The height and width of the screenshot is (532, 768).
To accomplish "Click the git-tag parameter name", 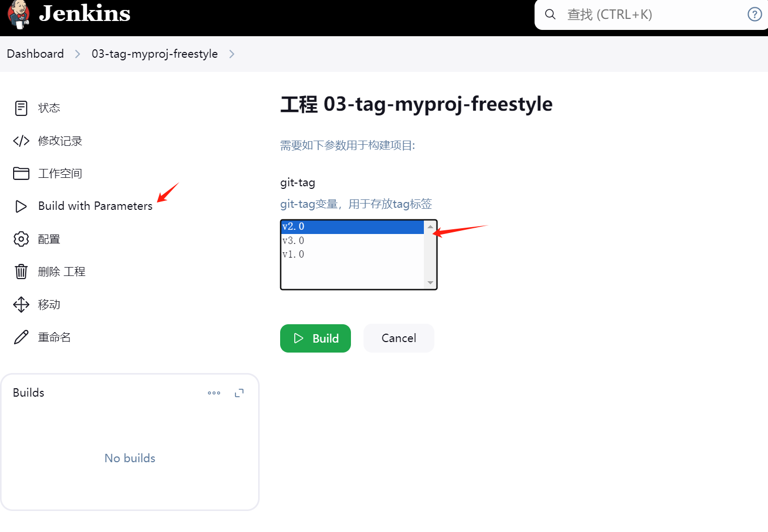I will [297, 183].
